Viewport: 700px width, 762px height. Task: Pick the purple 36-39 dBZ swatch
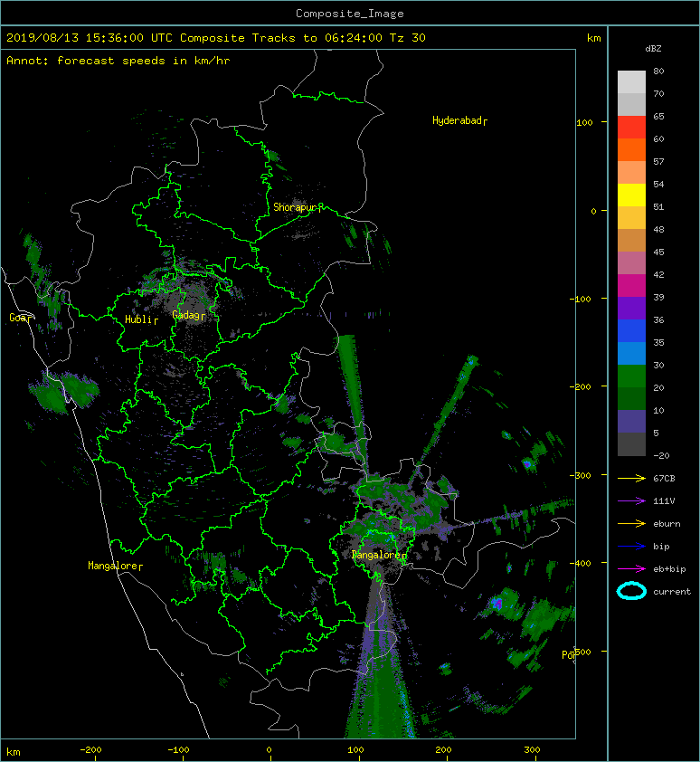pos(631,308)
